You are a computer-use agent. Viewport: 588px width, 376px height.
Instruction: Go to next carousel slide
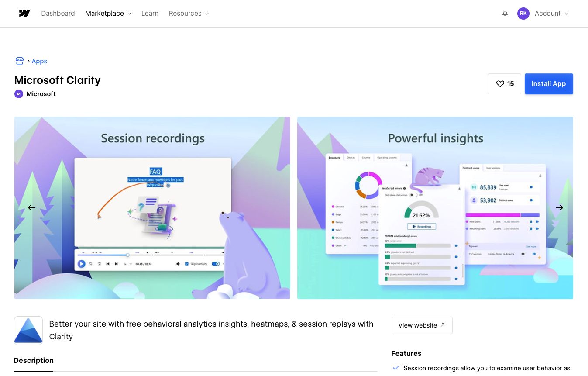560,208
